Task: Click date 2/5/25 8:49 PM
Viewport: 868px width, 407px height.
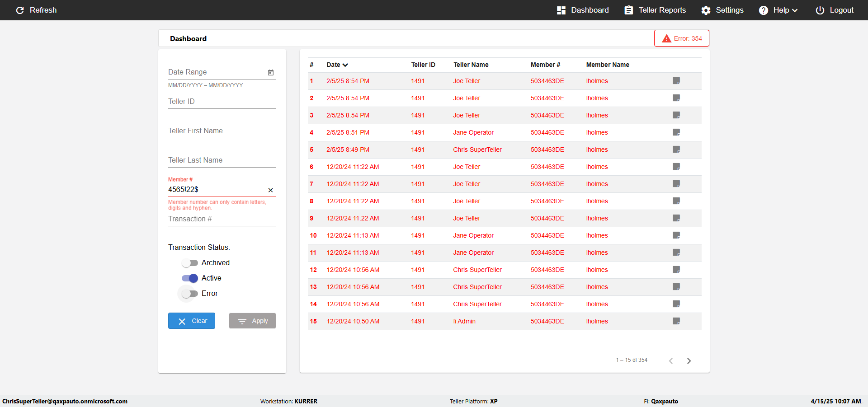Action: [x=348, y=150]
